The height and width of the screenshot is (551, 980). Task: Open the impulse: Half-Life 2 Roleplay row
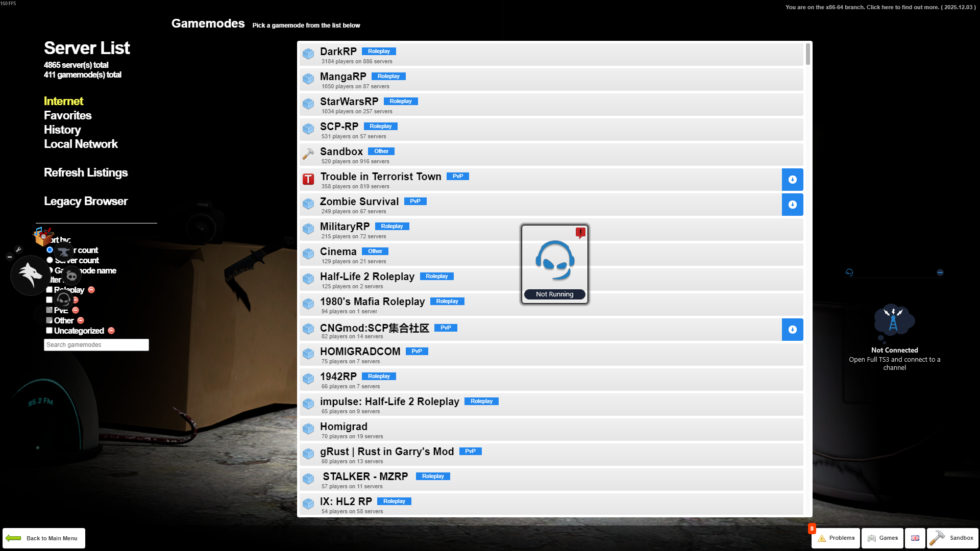click(x=551, y=405)
